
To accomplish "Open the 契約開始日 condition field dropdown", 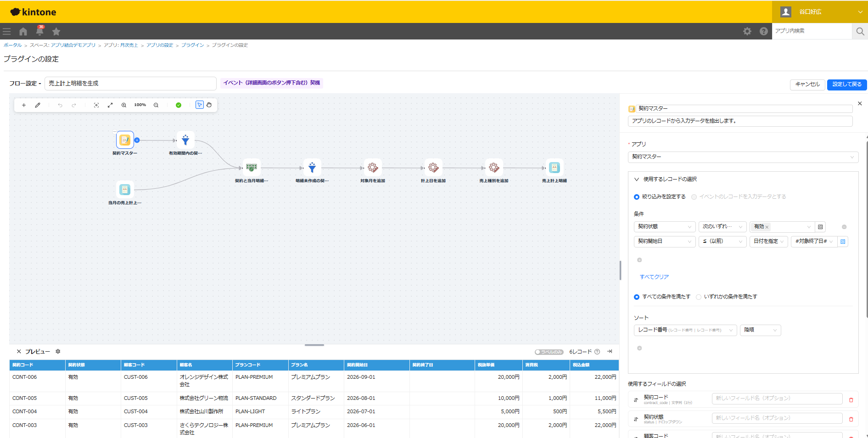I will tap(665, 241).
